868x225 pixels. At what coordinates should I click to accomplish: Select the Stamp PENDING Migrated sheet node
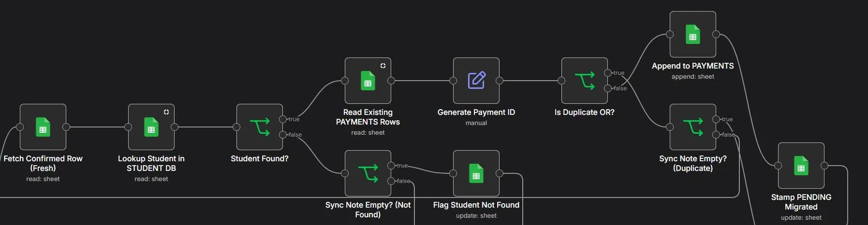801,166
